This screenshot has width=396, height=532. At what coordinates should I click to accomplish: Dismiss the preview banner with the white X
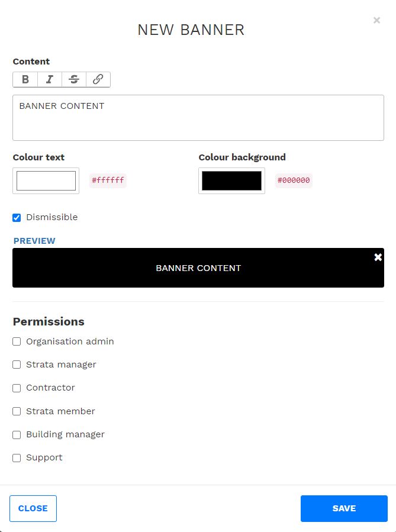(x=378, y=257)
